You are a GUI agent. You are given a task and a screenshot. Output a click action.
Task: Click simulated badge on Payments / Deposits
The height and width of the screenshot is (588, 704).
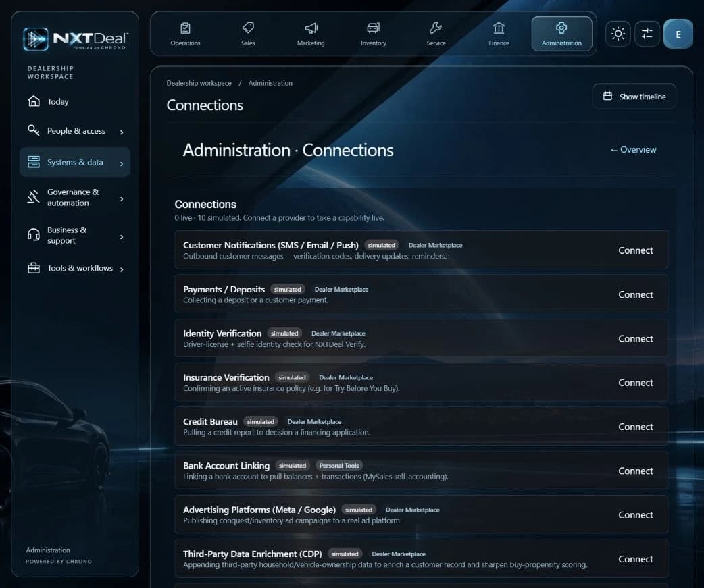pos(288,290)
